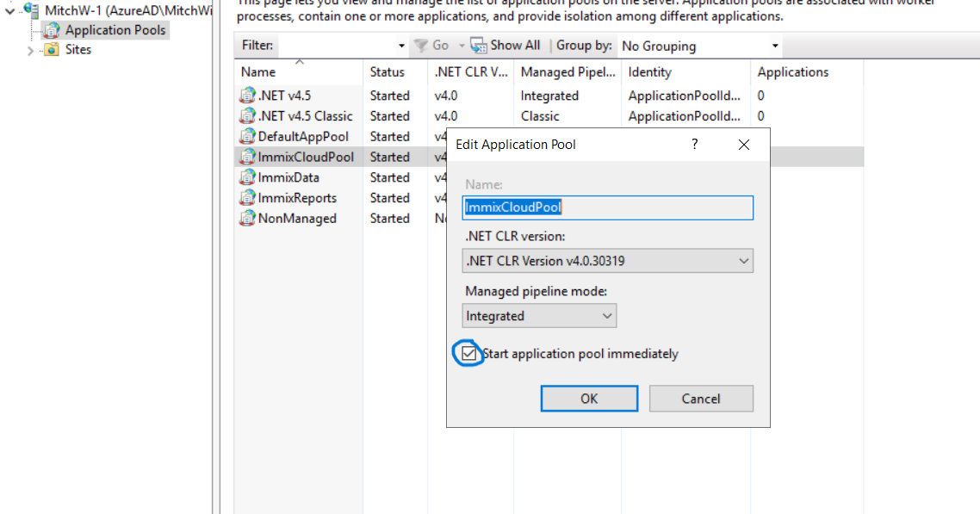Click the MitchW-1 server icon
This screenshot has width=980, height=514.
point(31,9)
